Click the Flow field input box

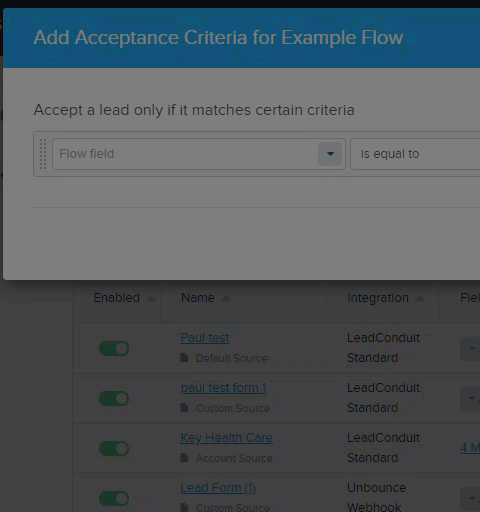(x=199, y=154)
